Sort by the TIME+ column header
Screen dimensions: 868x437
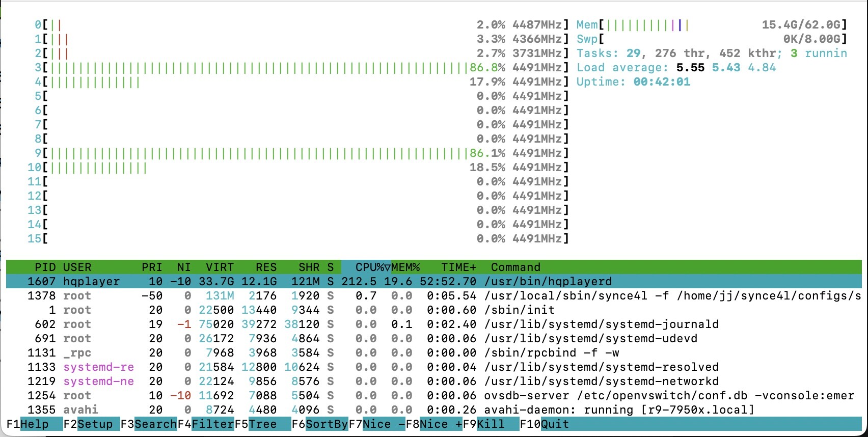[459, 267]
